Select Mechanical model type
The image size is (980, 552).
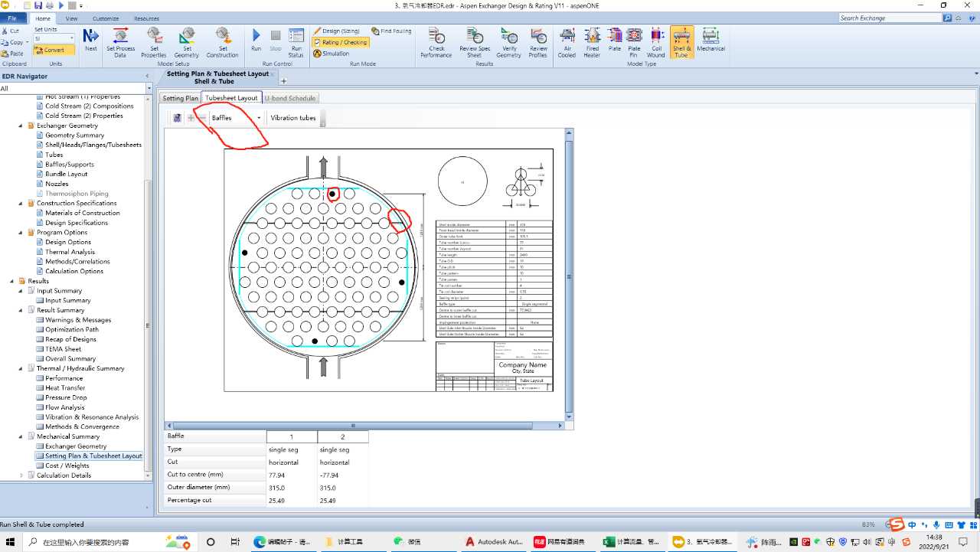click(710, 40)
